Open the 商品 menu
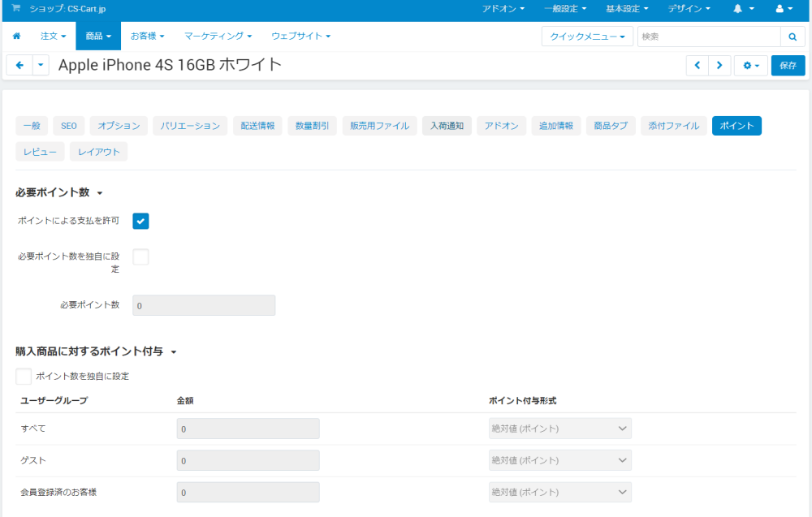The image size is (812, 517). 98,37
